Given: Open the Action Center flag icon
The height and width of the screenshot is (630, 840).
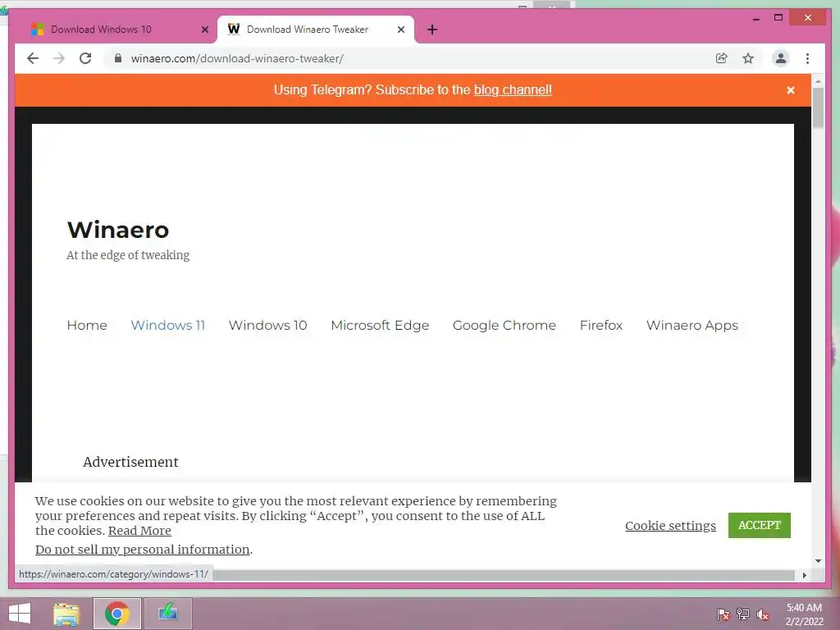Looking at the screenshot, I should [x=724, y=614].
